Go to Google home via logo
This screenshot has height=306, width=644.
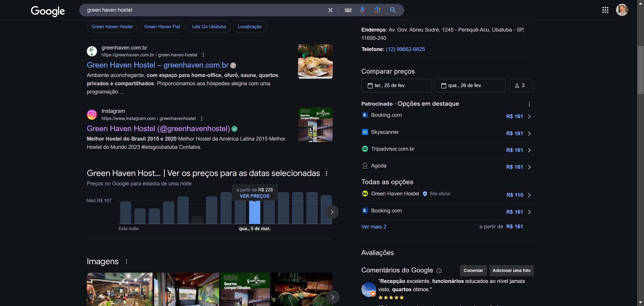pyautogui.click(x=48, y=11)
